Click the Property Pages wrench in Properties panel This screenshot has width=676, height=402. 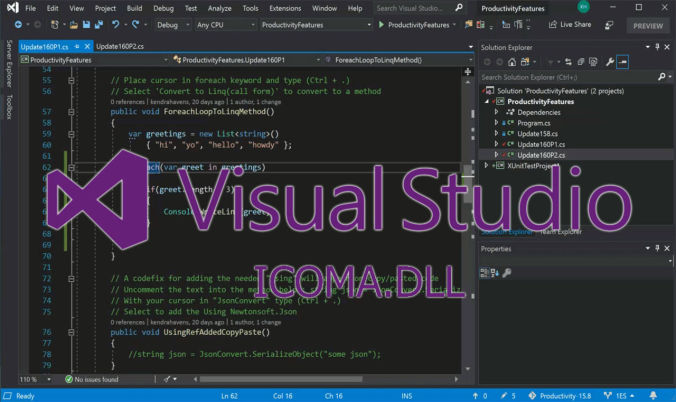[x=507, y=272]
